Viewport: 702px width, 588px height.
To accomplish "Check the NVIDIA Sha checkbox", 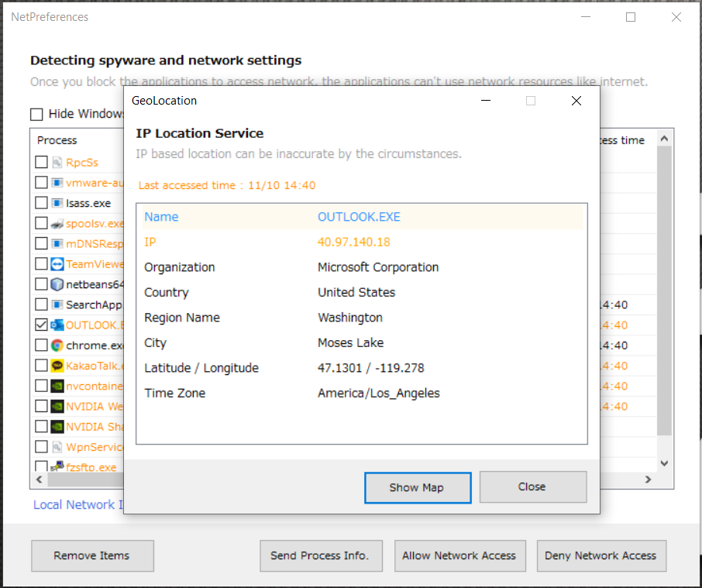I will (x=41, y=426).
